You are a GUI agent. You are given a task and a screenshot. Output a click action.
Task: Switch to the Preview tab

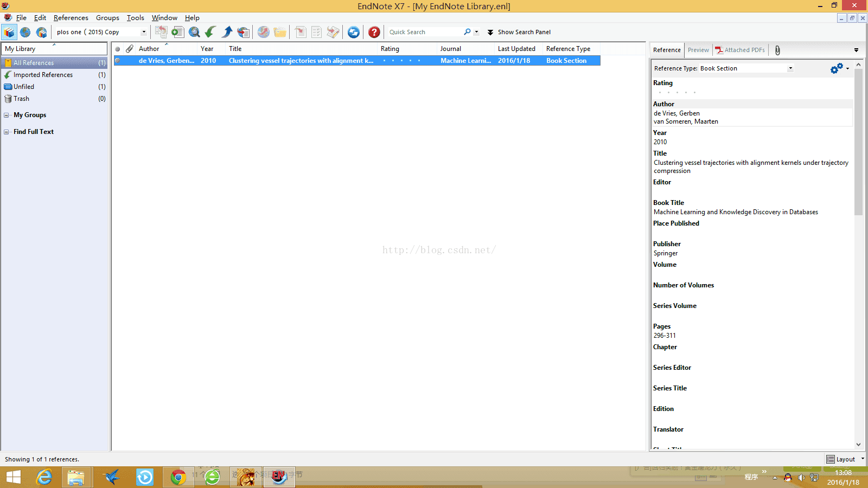698,50
